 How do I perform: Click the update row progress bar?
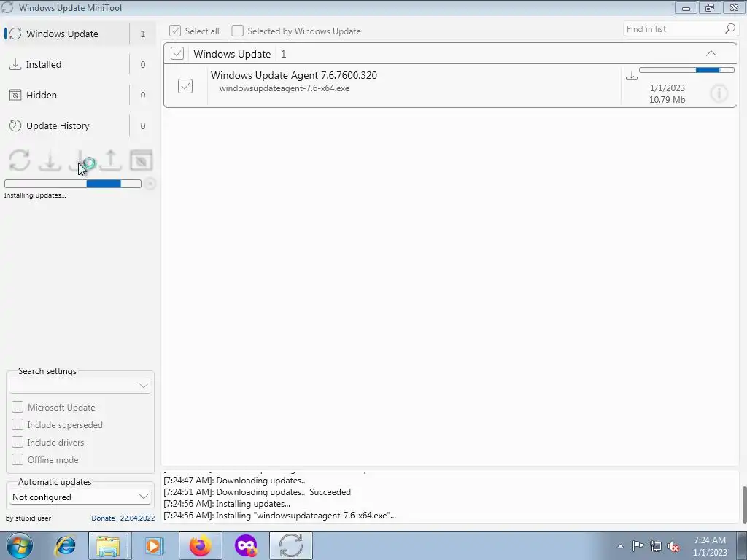tap(686, 70)
